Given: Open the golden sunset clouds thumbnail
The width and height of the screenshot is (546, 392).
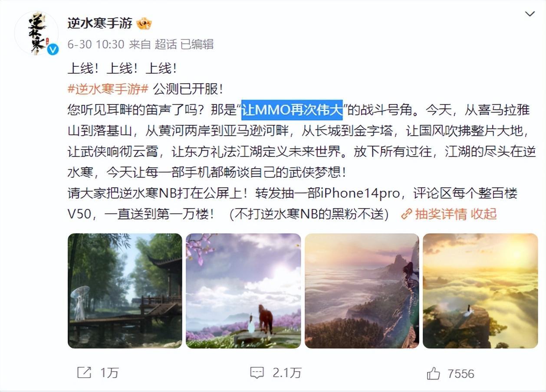Looking at the screenshot, I should point(480,291).
